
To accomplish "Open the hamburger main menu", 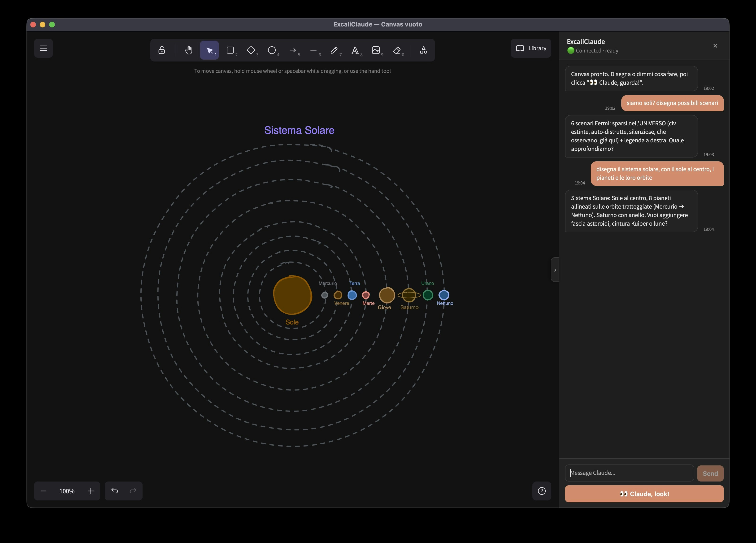I will click(43, 48).
